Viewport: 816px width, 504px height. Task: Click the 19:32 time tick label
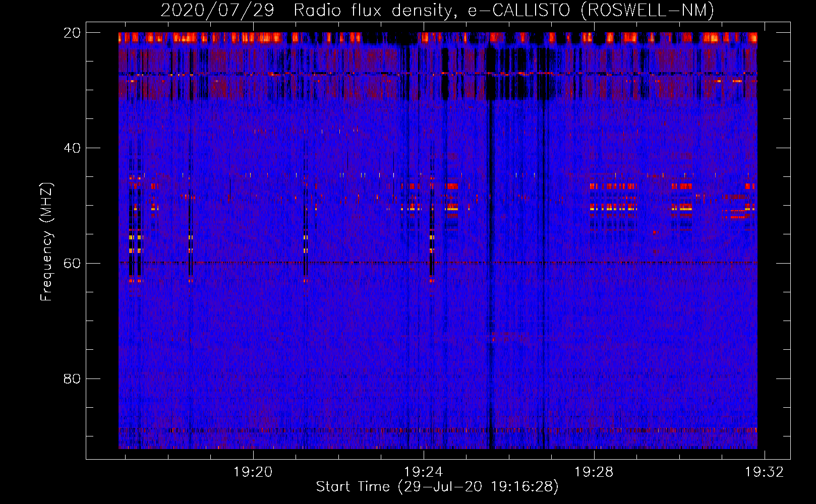click(x=765, y=472)
